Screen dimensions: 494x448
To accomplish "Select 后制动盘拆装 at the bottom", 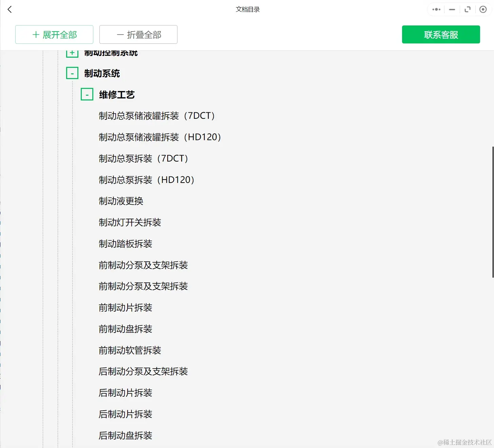I will tap(125, 435).
